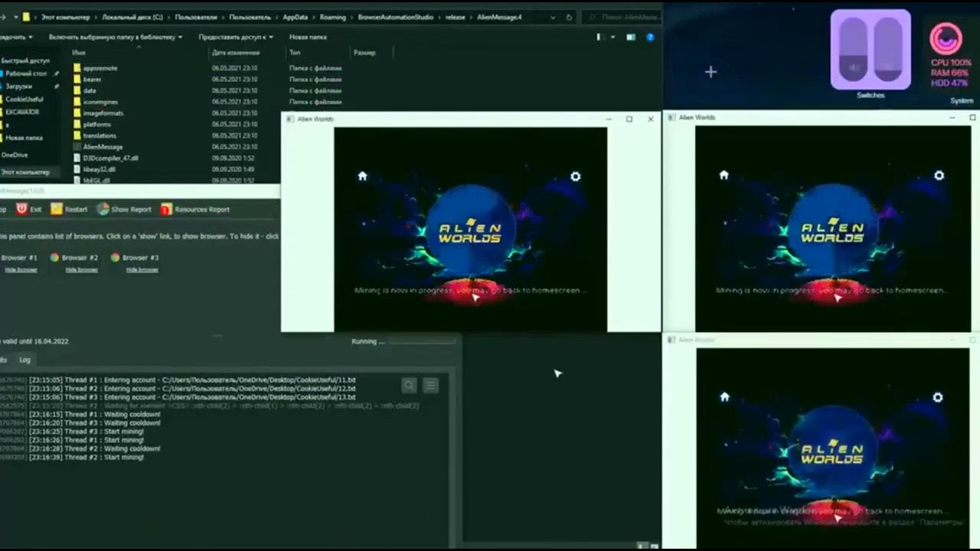Viewport: 980px width, 551px height.
Task: Click the Chrome icon of Browser #2
Action: pyautogui.click(x=54, y=258)
